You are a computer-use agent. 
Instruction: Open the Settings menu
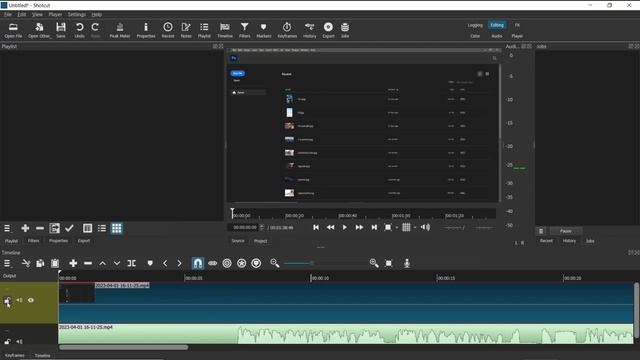(x=77, y=14)
